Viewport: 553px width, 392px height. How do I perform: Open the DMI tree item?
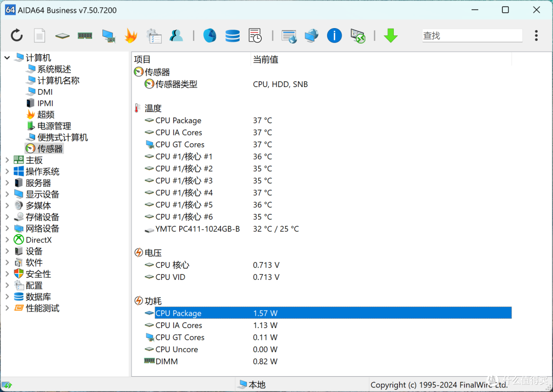coord(45,92)
